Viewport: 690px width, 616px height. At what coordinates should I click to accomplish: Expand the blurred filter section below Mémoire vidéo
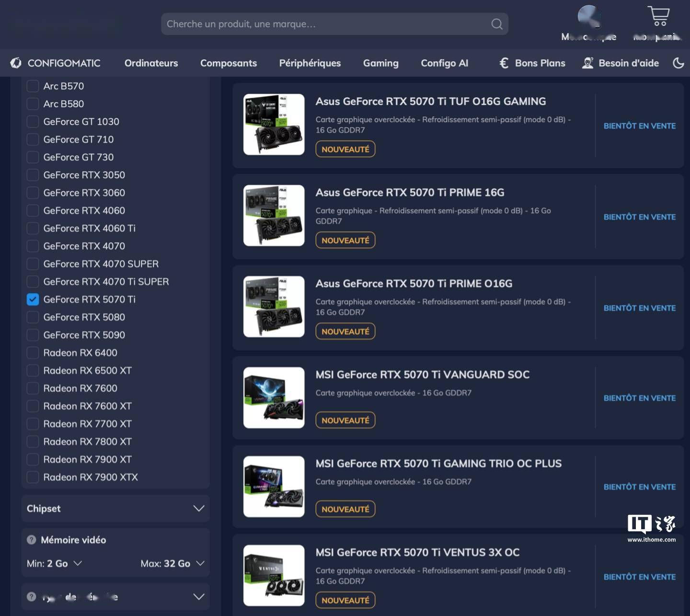click(115, 597)
